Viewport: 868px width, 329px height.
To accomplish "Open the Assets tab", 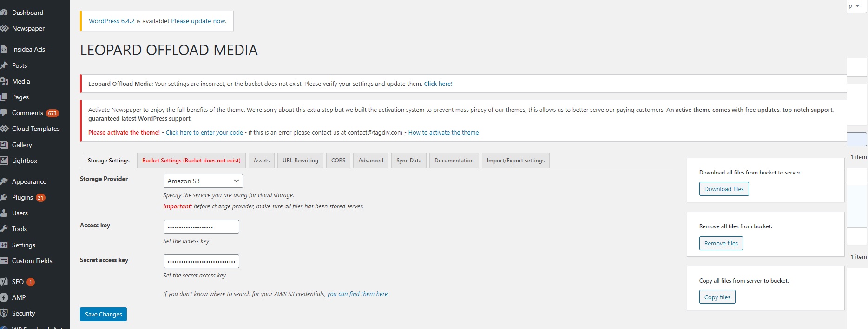I will pyautogui.click(x=262, y=161).
